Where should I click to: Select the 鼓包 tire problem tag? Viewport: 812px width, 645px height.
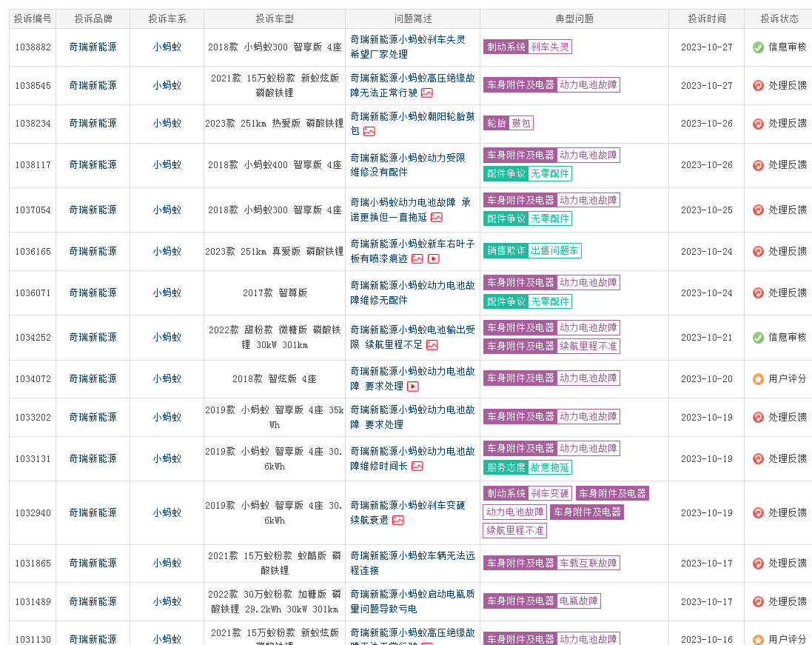tap(521, 124)
